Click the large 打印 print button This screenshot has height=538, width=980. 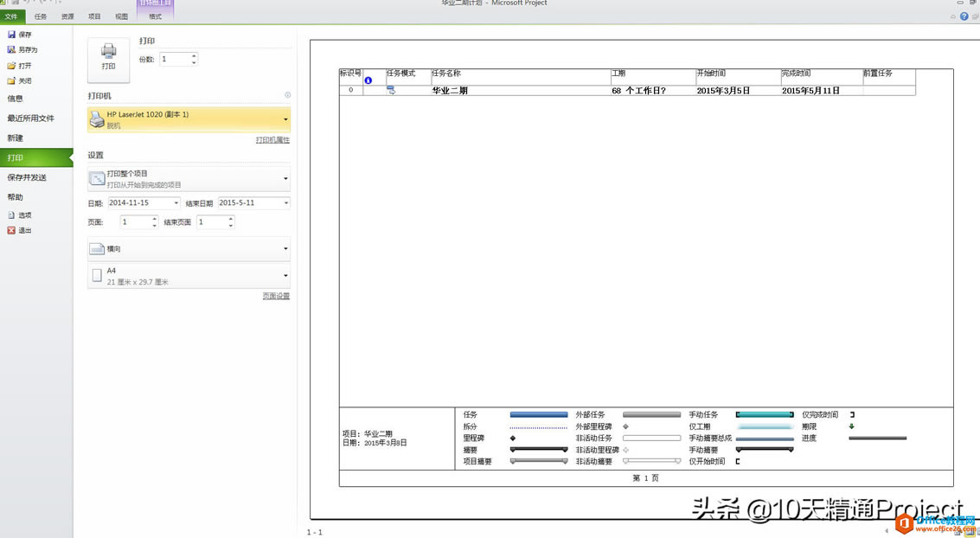[108, 58]
